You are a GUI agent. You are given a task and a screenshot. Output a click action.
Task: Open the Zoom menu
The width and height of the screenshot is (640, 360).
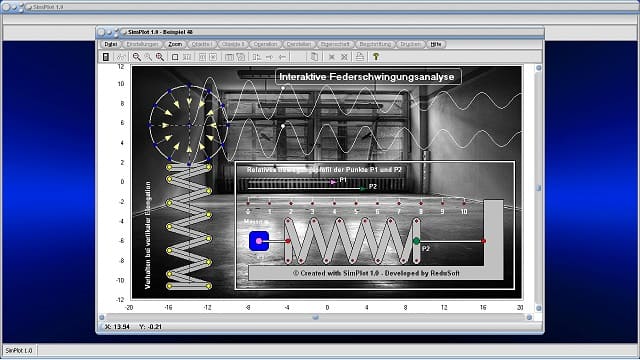pyautogui.click(x=175, y=44)
